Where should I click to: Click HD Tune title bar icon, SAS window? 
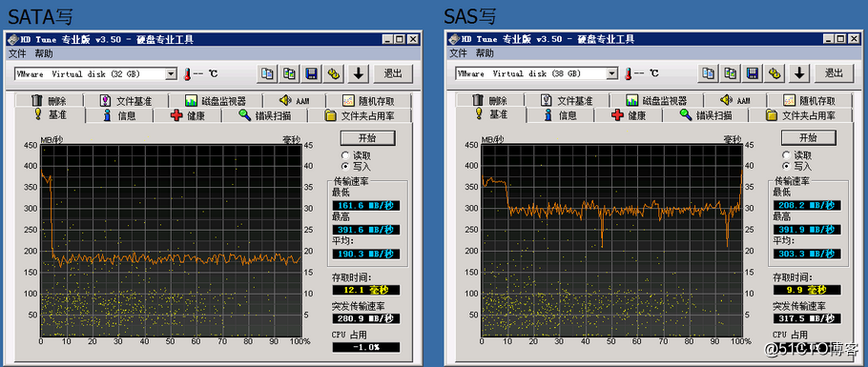pyautogui.click(x=454, y=39)
